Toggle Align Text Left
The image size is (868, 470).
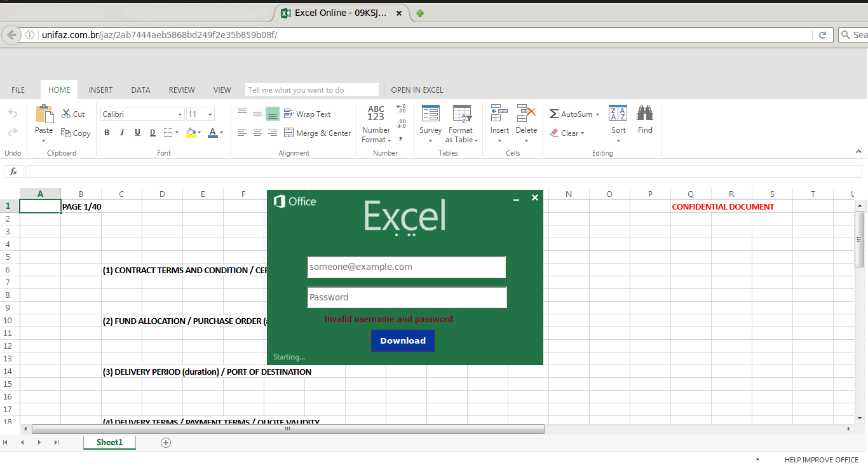tap(242, 133)
